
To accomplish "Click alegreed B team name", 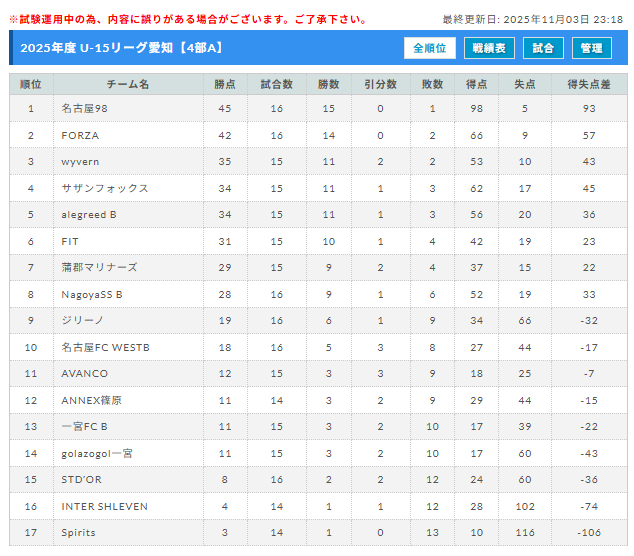I will click(x=89, y=214).
